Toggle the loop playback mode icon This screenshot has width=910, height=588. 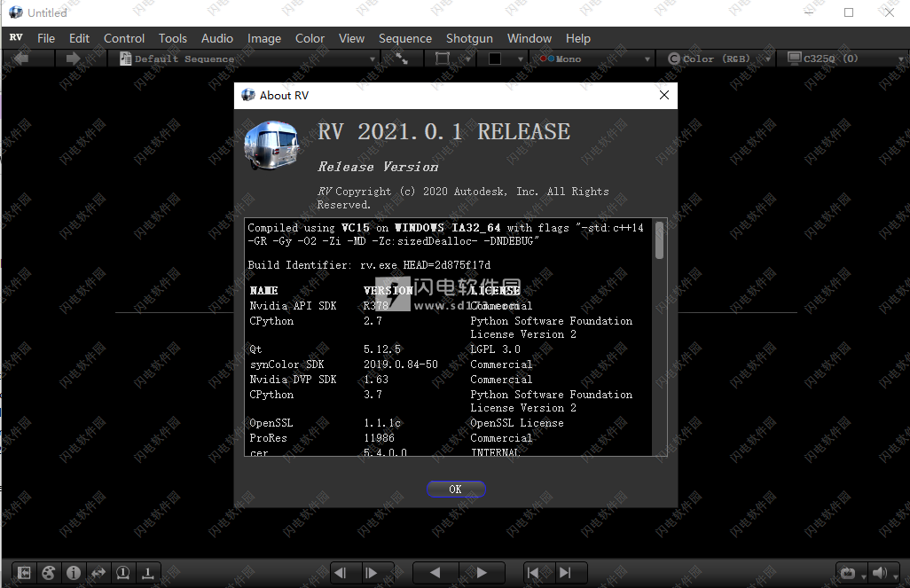848,574
